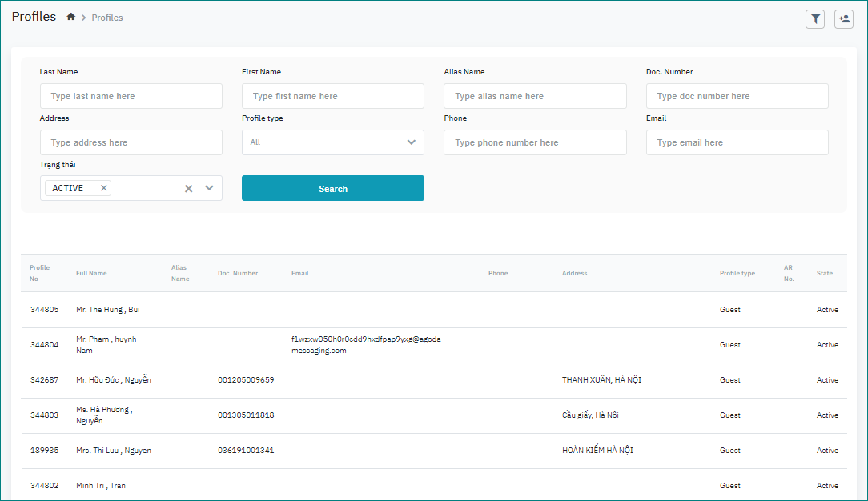Screen dimensions: 868x501
Task: Click Profiles breadcrumb link
Action: click(x=107, y=18)
